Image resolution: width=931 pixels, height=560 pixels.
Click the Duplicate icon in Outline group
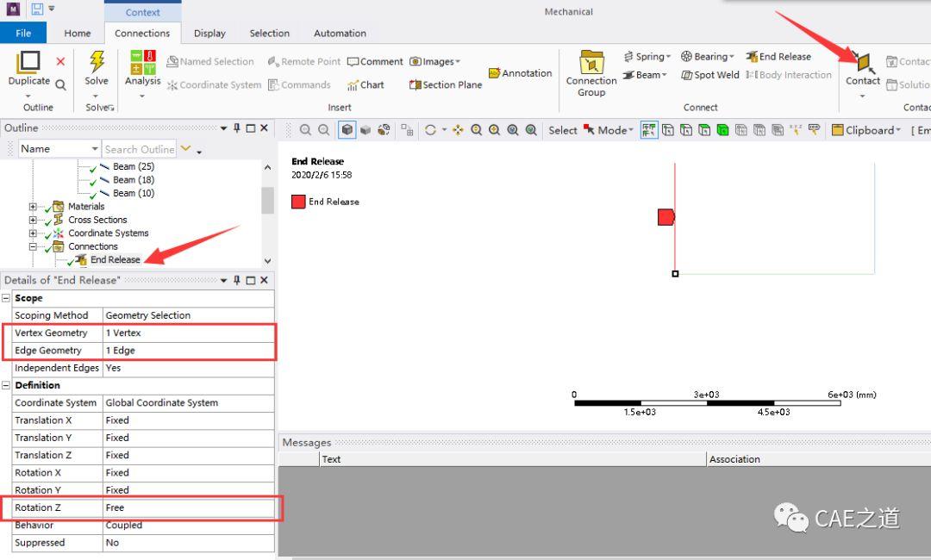coord(28,61)
